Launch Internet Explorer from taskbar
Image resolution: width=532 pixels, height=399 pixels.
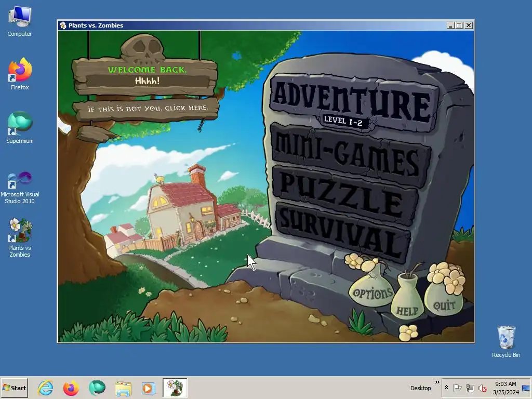point(46,388)
